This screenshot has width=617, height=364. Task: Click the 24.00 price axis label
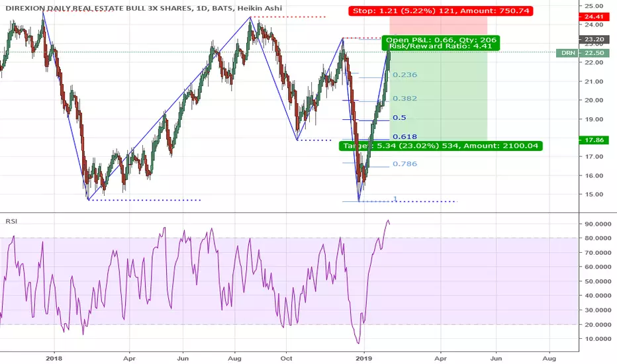coord(594,24)
